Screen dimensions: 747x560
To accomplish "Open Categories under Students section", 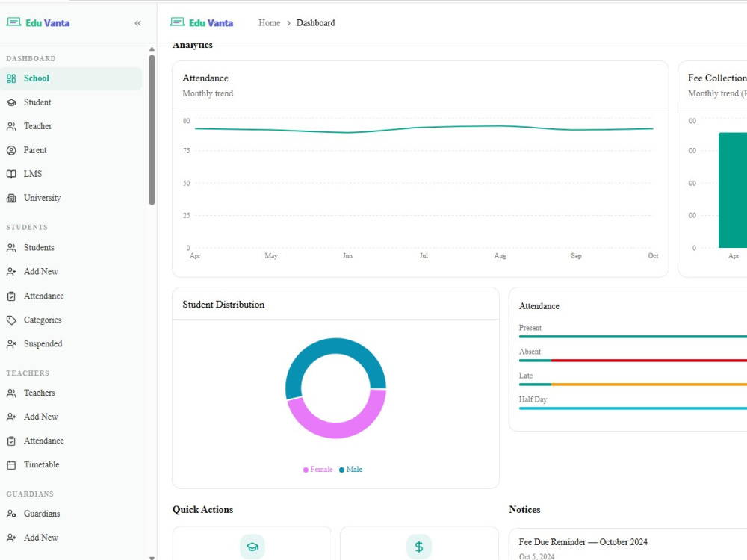I will click(x=72, y=320).
